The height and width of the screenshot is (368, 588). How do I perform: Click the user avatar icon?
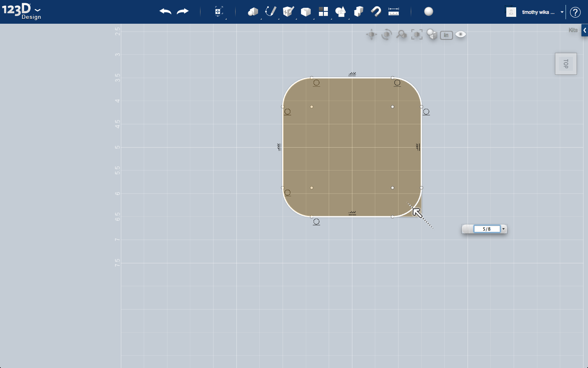coord(511,12)
